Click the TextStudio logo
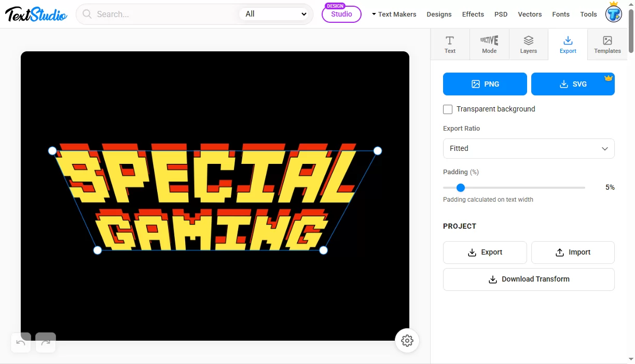635x364 pixels. pos(36,14)
